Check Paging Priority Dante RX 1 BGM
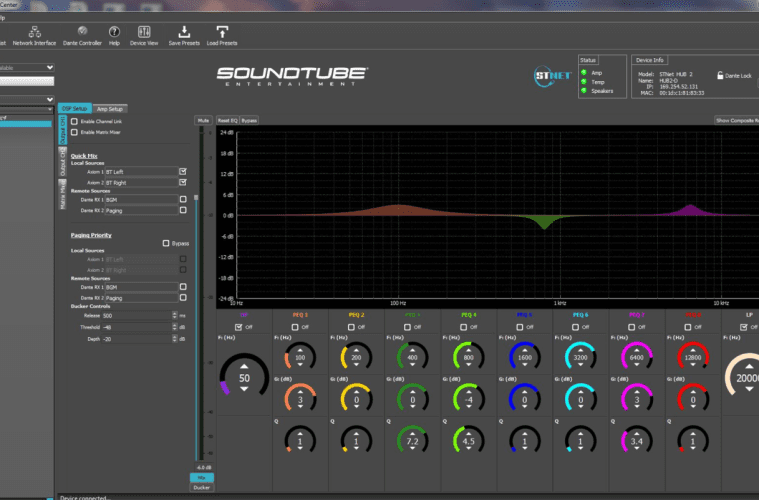Image resolution: width=759 pixels, height=500 pixels. click(x=183, y=287)
